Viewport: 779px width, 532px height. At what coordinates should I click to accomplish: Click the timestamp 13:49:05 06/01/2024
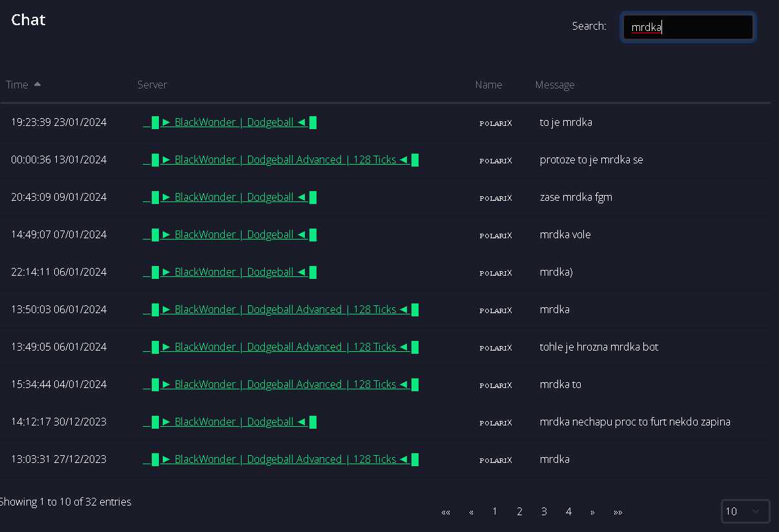coord(59,347)
